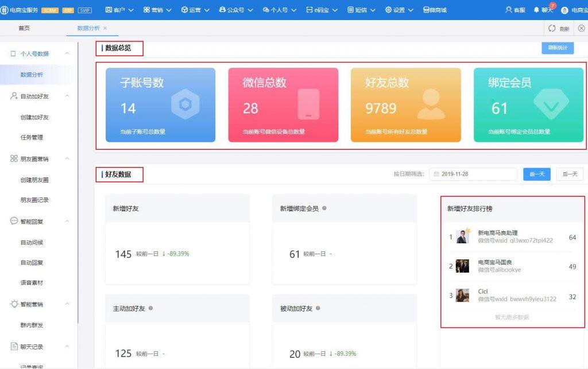The width and height of the screenshot is (588, 369).
Task: Switch to the 首页 tab
Action: (x=22, y=26)
